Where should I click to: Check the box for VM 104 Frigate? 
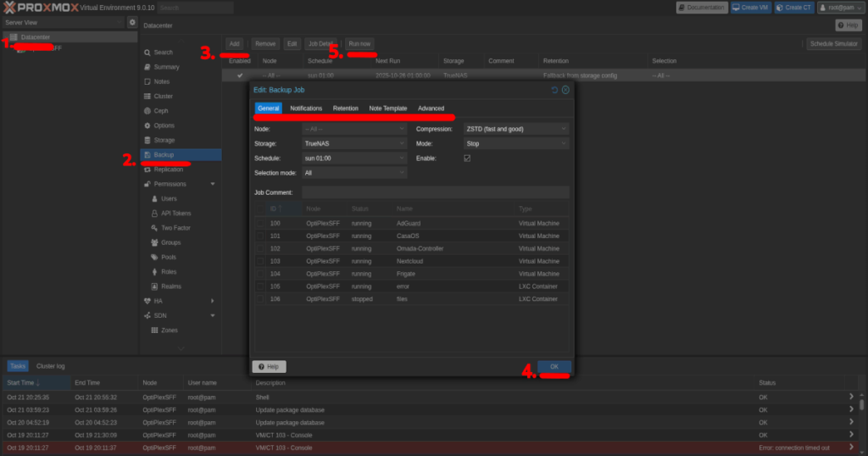point(260,274)
